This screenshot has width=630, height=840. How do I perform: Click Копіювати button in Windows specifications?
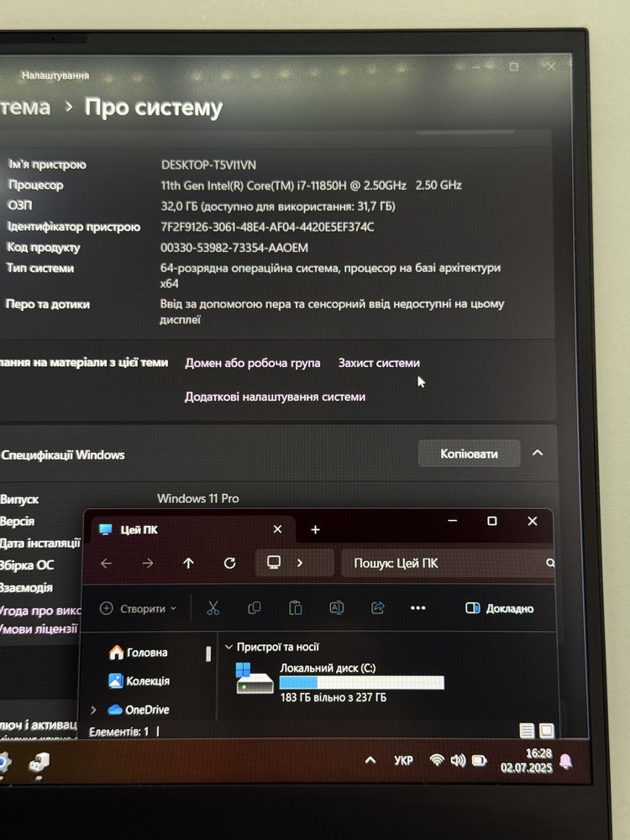470,454
